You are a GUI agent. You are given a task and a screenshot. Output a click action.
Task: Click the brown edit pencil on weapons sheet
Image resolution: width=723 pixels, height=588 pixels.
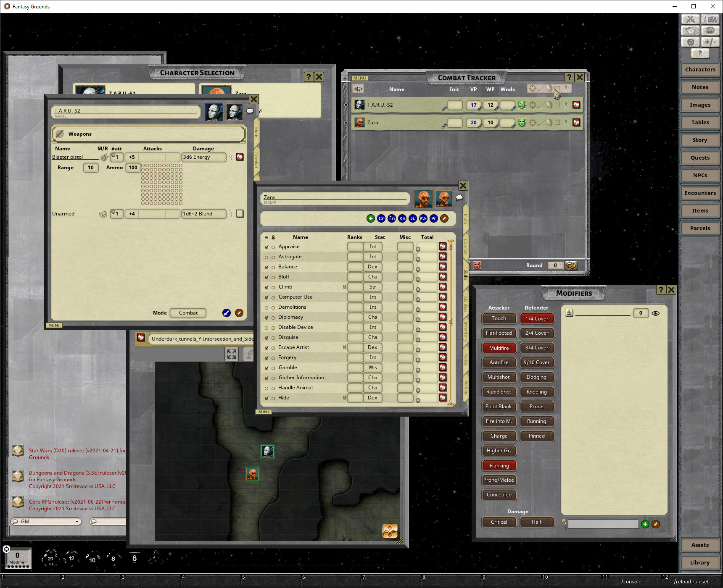239,313
